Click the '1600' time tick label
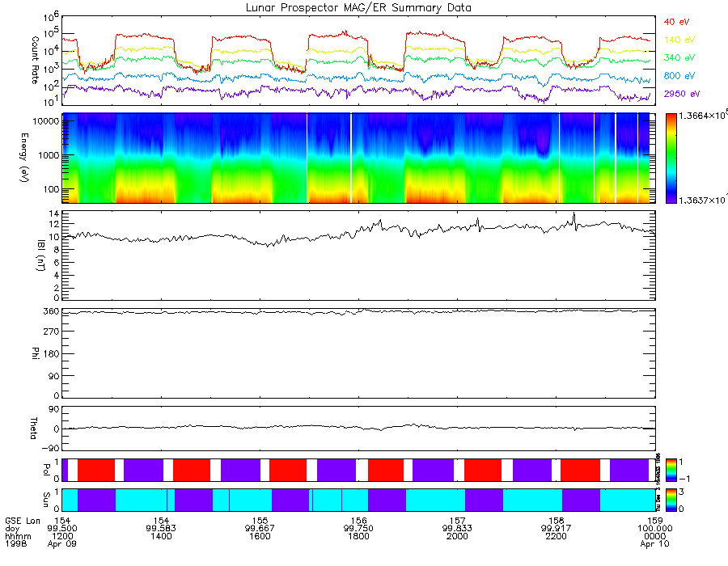Screen dimensions: 728x566 tap(260, 536)
